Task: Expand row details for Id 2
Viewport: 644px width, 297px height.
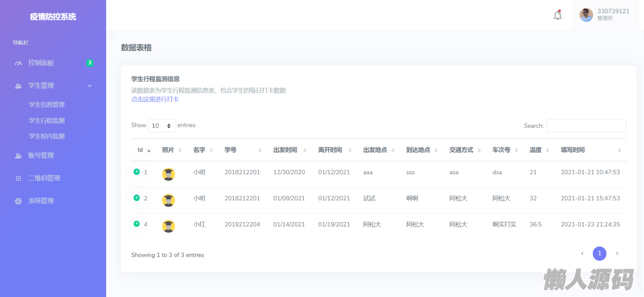Action: 136,198
